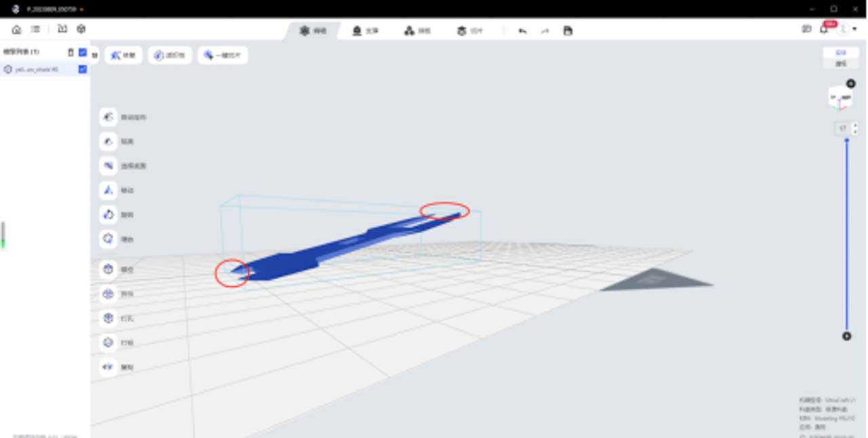Select the Rotate tool
Image resolution: width=868 pixels, height=438 pixels.
pyautogui.click(x=108, y=215)
